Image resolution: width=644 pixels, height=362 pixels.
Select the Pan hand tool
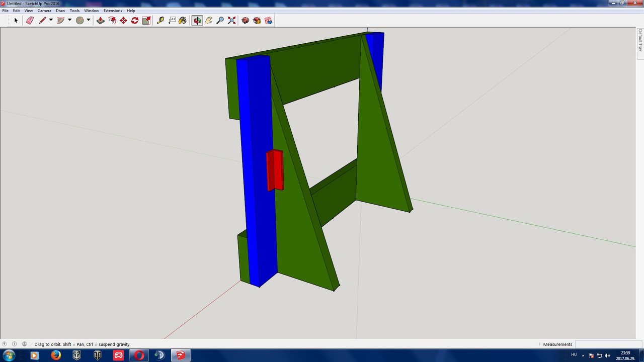[209, 21]
